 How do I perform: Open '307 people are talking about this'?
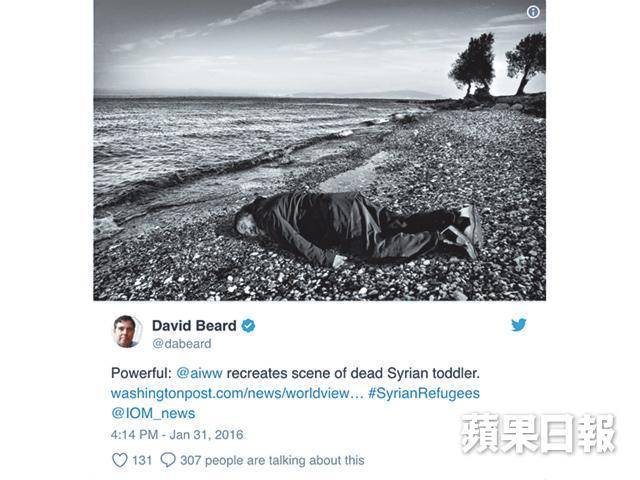pos(272,460)
